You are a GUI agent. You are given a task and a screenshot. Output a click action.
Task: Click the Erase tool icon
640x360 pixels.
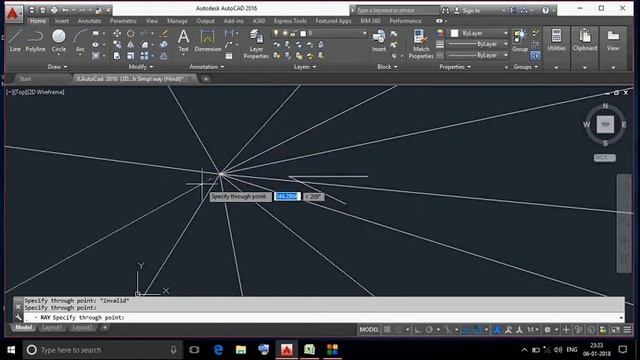164,33
